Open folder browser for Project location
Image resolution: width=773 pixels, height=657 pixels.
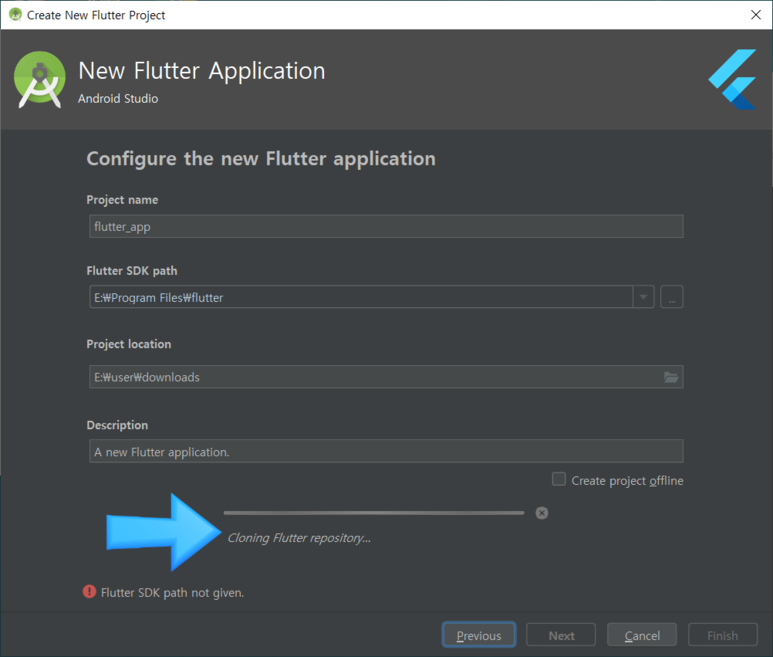pos(671,377)
